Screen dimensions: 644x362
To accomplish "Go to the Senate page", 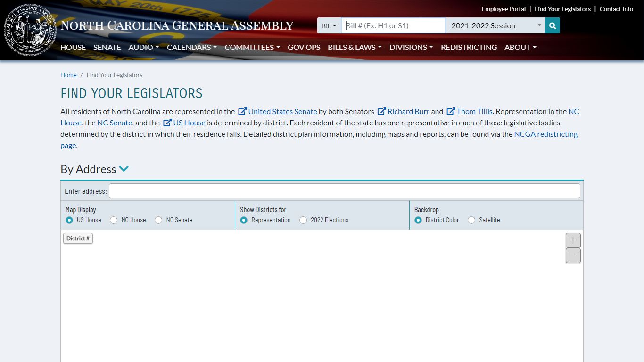I will coord(107,47).
